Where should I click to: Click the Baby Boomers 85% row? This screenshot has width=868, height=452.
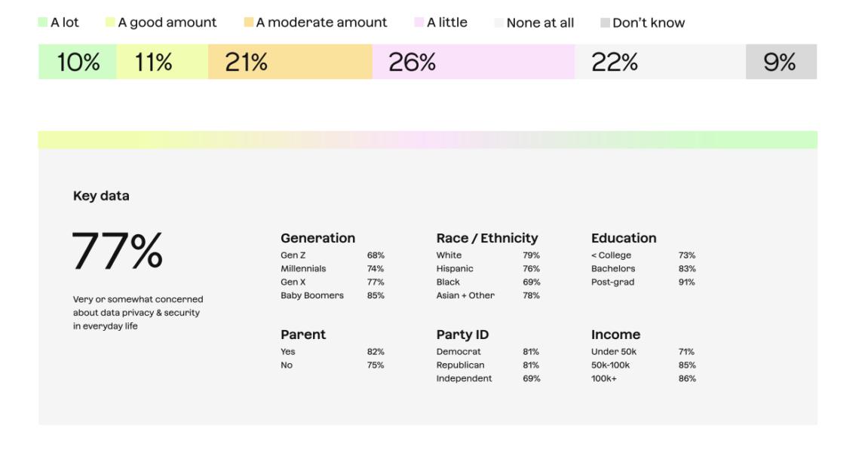point(332,295)
